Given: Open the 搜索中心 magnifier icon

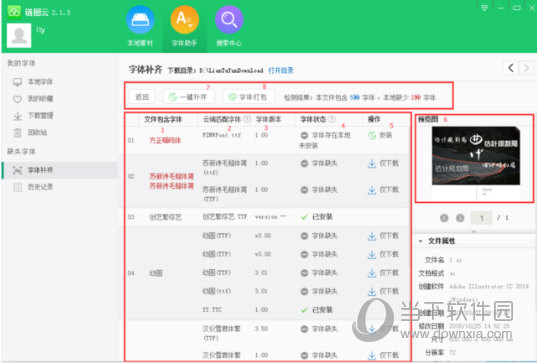Looking at the screenshot, I should click(229, 20).
